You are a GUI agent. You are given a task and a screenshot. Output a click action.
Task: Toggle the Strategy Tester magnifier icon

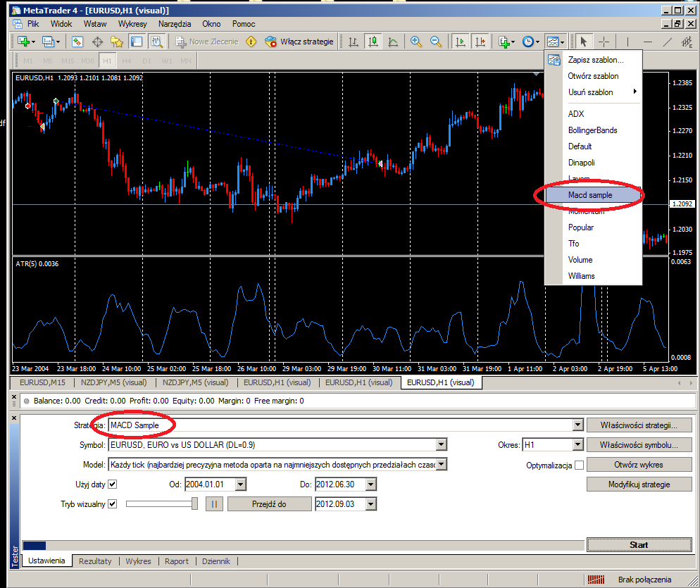156,42
